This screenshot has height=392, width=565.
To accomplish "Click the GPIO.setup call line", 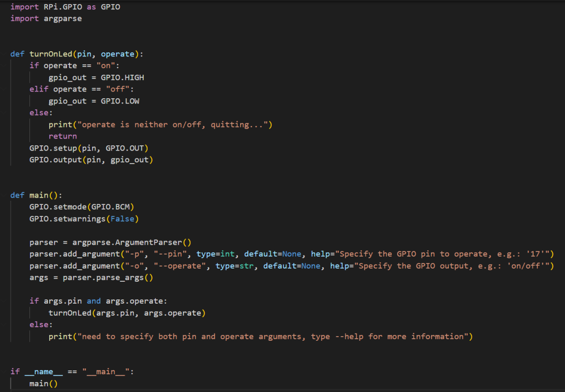I will pos(89,148).
